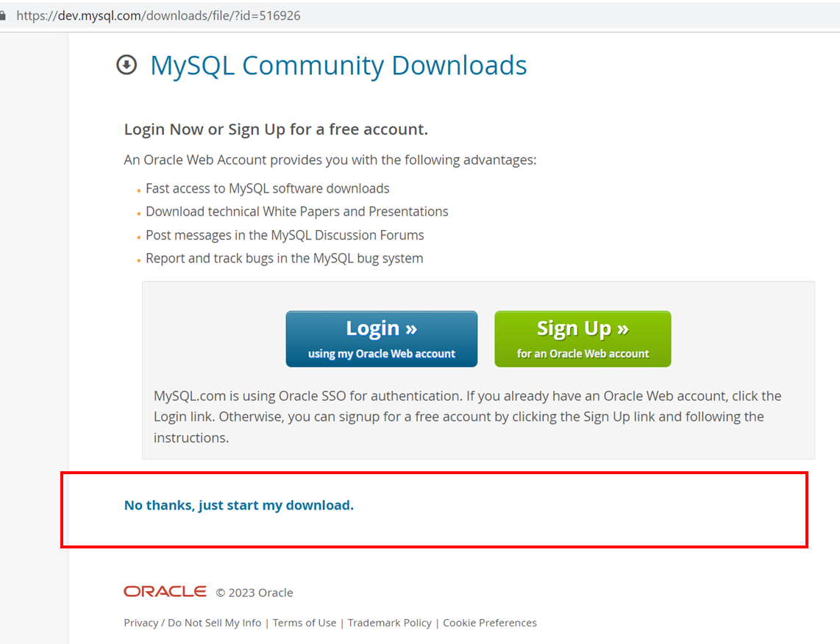Click the download circle icon beside page title

[x=127, y=65]
